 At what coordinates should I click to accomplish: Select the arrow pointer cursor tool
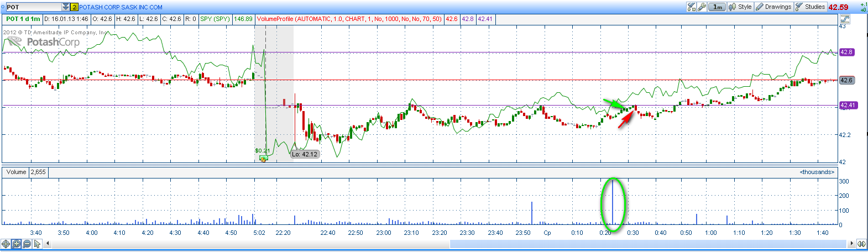pyautogui.click(x=37, y=244)
